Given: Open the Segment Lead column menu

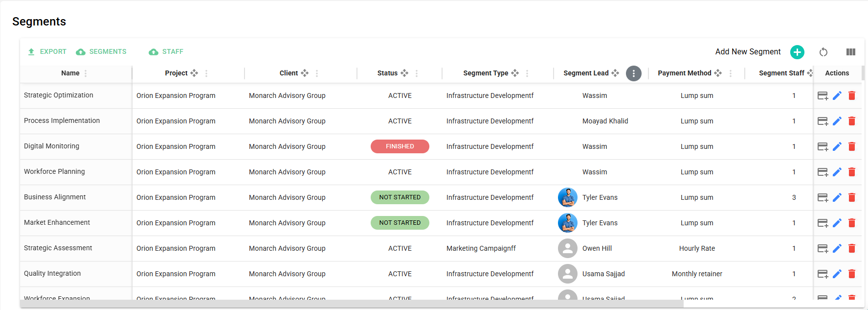Looking at the screenshot, I should 634,73.
